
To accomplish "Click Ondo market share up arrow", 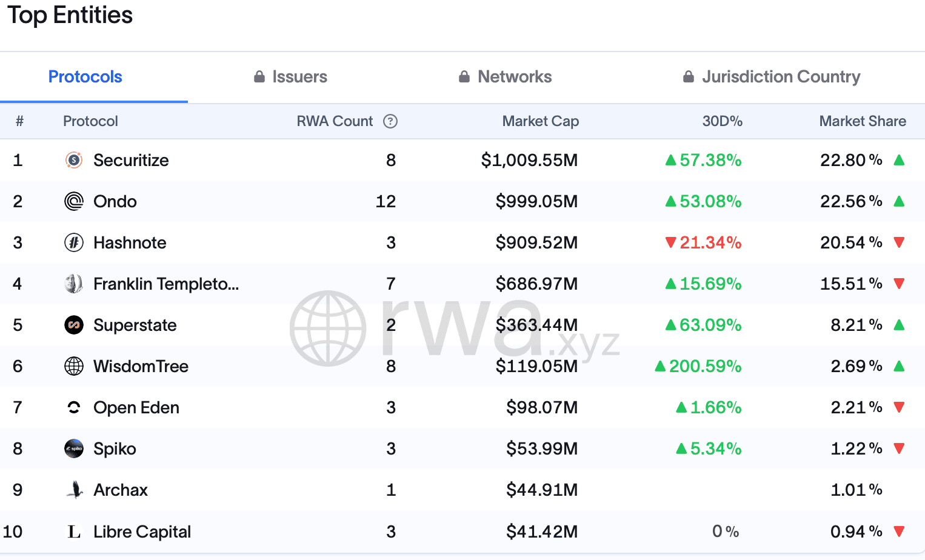I will [899, 201].
